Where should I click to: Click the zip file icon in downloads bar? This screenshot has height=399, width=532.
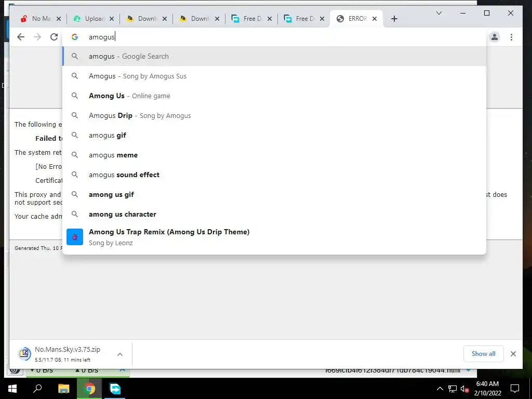coord(25,354)
